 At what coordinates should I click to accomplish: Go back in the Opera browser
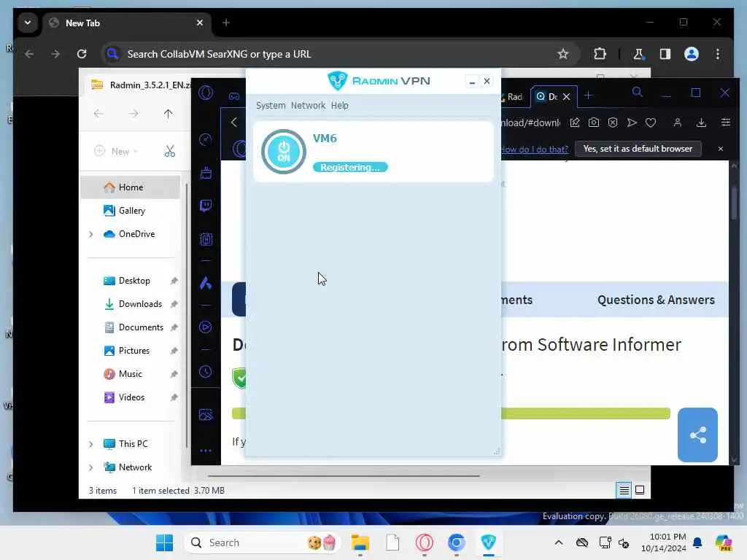pyautogui.click(x=234, y=122)
